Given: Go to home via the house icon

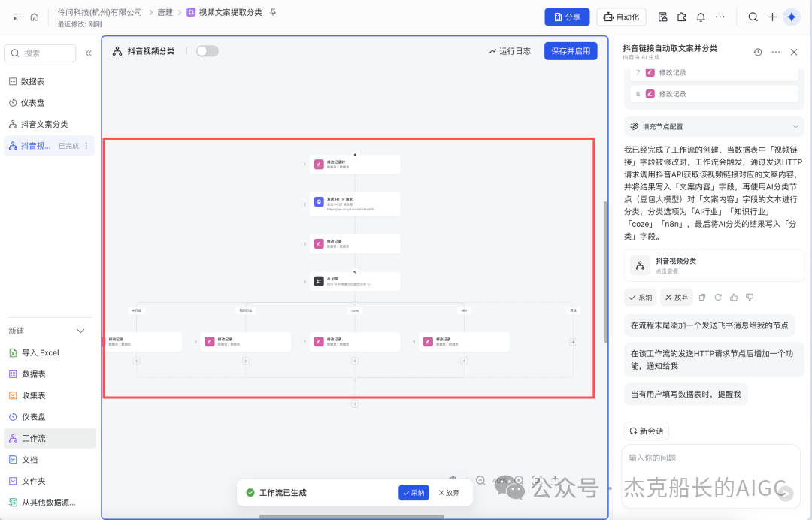Looking at the screenshot, I should click(x=34, y=17).
